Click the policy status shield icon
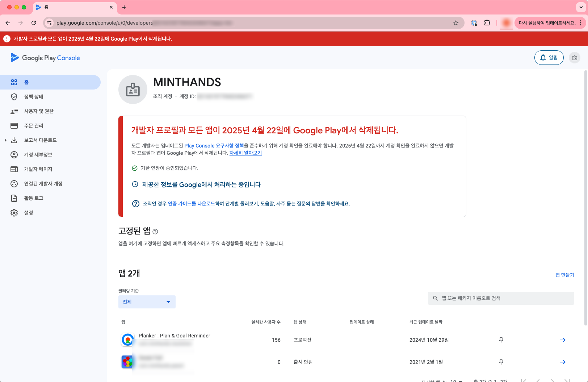This screenshot has width=588, height=382. pyautogui.click(x=14, y=97)
